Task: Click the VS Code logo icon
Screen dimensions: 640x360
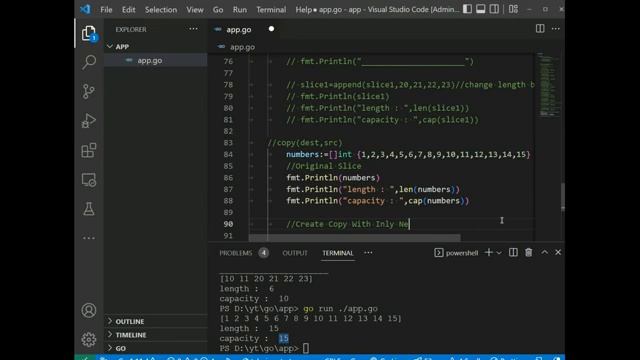Action: (85, 9)
